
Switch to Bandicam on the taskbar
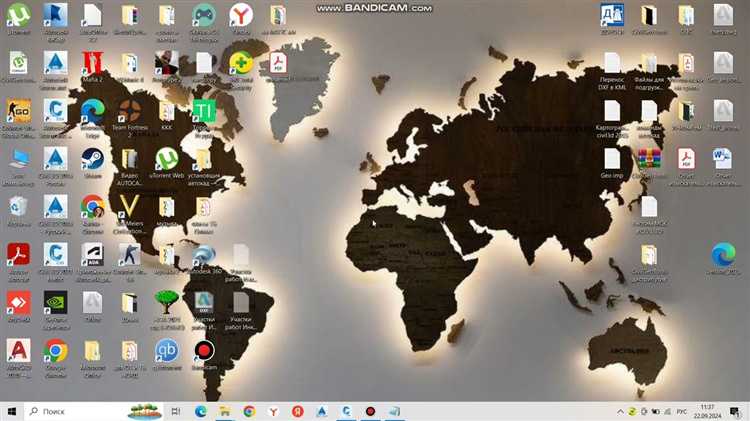coord(371,411)
